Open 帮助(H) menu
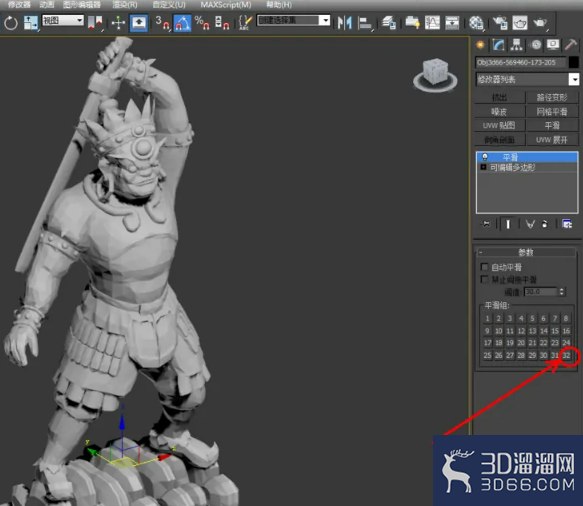 coord(279,5)
